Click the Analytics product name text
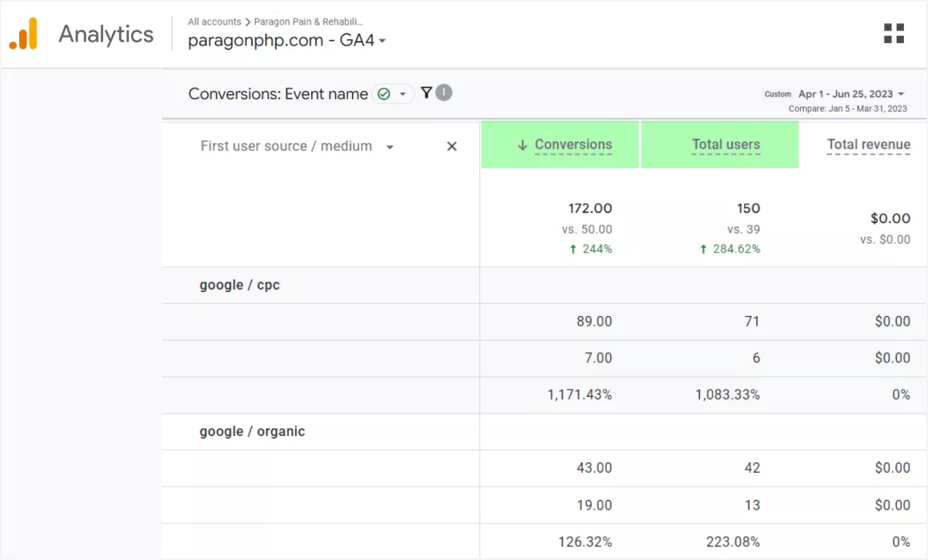 tap(106, 34)
